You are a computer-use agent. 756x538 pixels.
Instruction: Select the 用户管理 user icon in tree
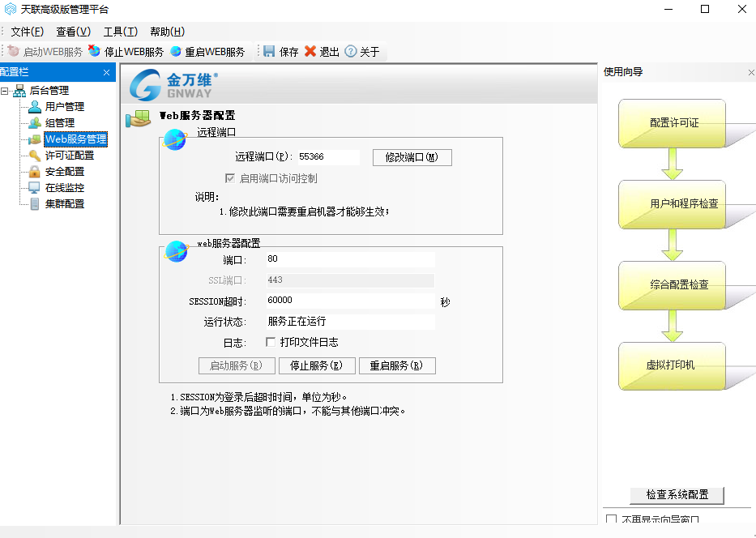35,106
